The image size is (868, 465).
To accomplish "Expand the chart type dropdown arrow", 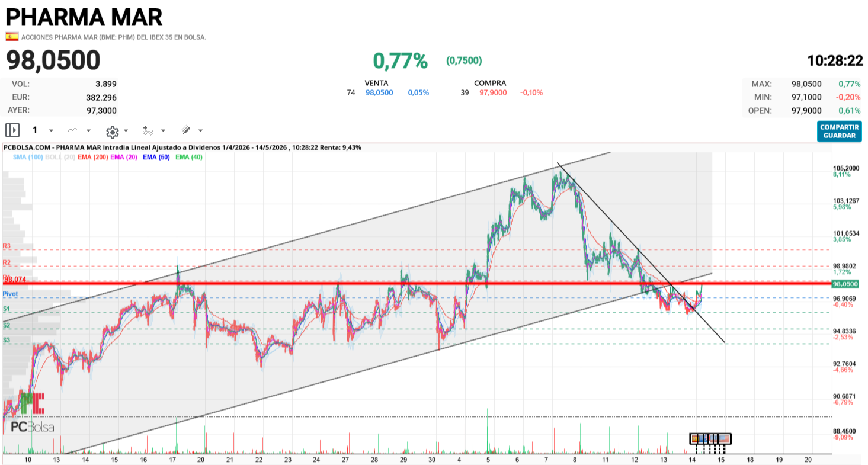I will (x=89, y=130).
